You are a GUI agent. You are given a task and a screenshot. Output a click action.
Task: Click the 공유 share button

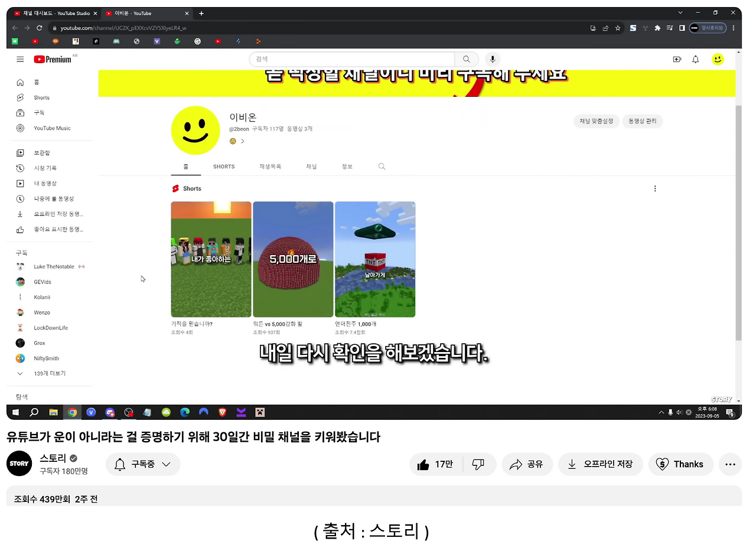pos(527,464)
